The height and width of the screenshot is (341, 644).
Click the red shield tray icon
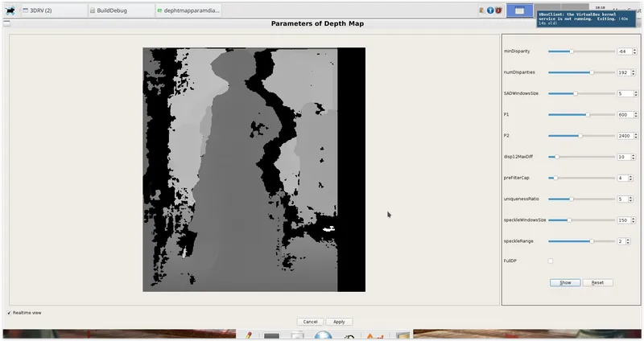tap(498, 10)
